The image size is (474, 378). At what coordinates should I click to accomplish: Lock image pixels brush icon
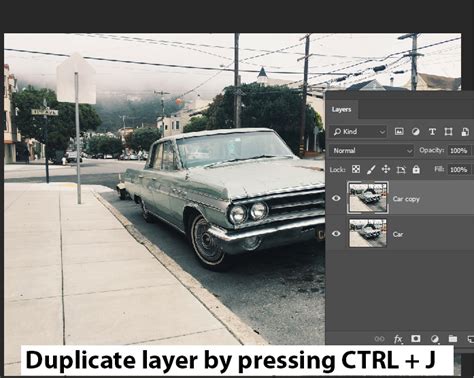pyautogui.click(x=371, y=169)
